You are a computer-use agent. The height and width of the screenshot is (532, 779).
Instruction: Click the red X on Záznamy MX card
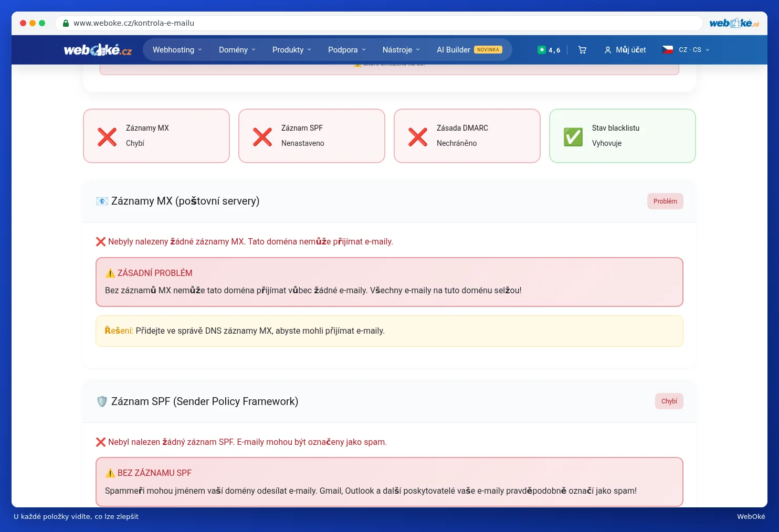pos(107,137)
